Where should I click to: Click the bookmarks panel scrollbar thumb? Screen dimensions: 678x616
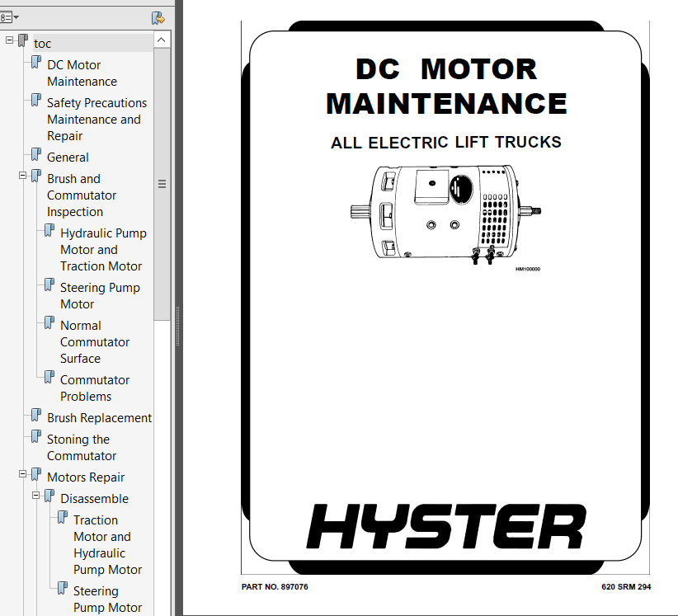162,184
